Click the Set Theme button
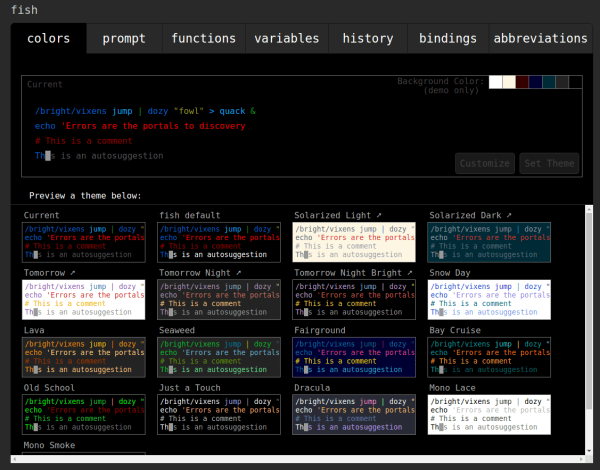Viewport: 600px width, 470px height. tap(549, 164)
